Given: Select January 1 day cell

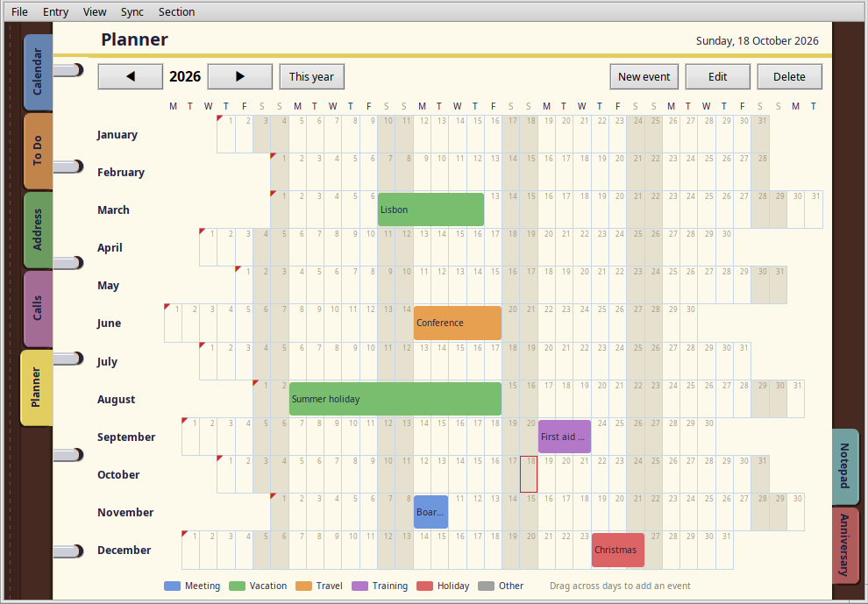Looking at the screenshot, I should tap(226, 134).
